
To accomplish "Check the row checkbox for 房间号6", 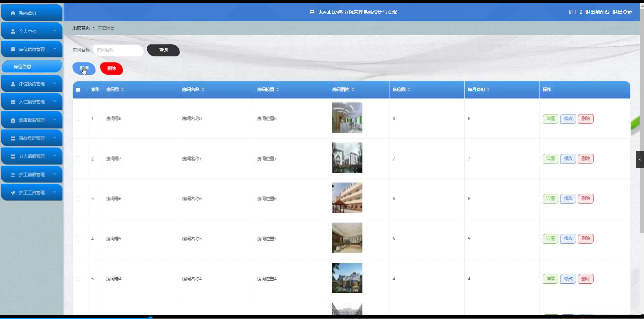I will pyautogui.click(x=78, y=199).
